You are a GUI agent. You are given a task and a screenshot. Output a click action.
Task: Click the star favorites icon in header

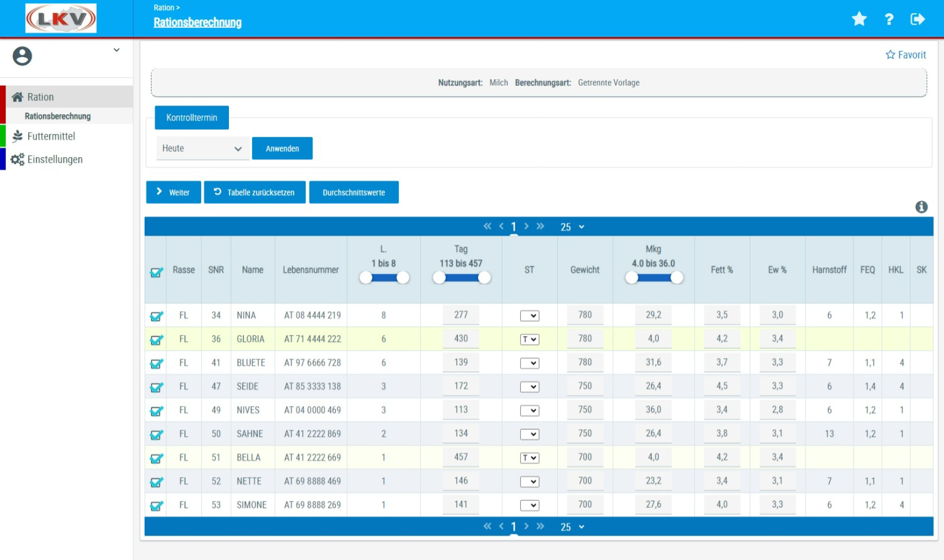coord(859,19)
